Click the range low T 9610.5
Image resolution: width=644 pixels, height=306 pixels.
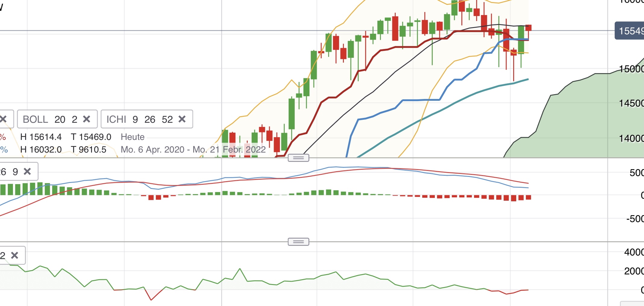pos(89,150)
